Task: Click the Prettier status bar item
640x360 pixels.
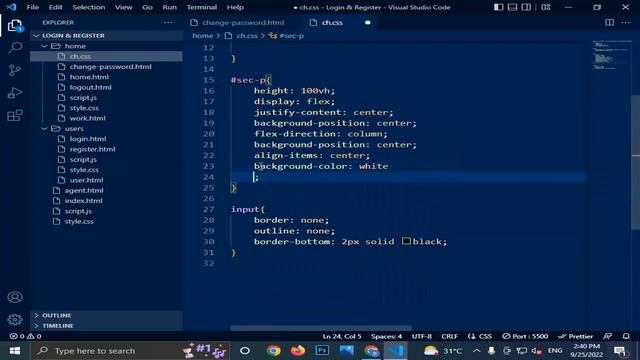Action: (576, 336)
